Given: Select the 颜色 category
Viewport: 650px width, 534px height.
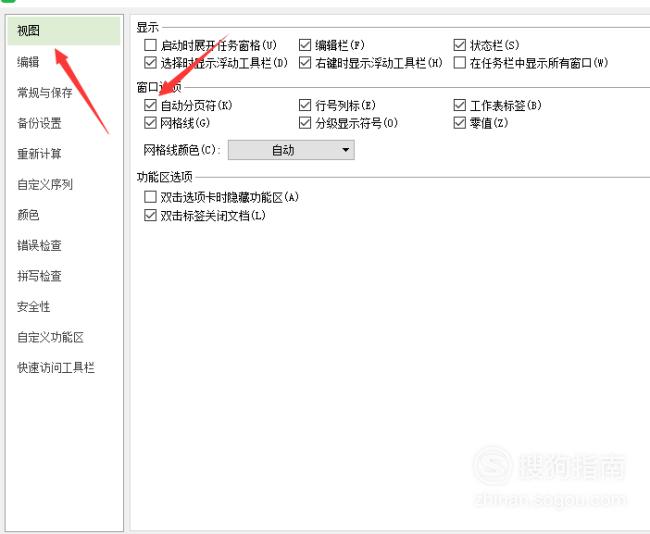Looking at the screenshot, I should (28, 215).
